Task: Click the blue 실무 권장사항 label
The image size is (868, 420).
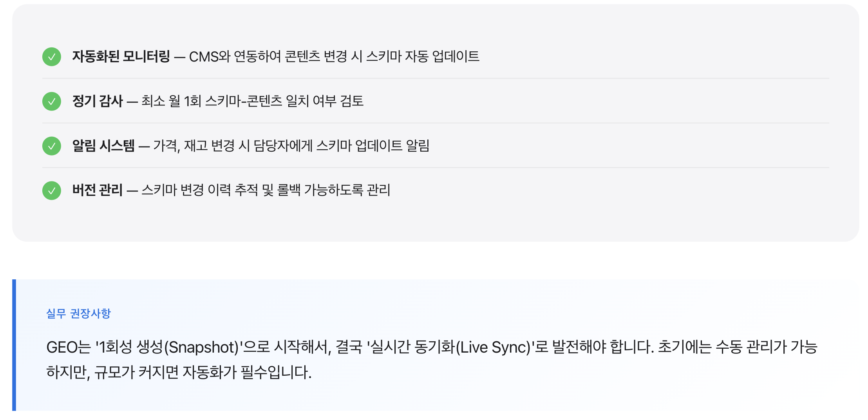Action: coord(78,313)
